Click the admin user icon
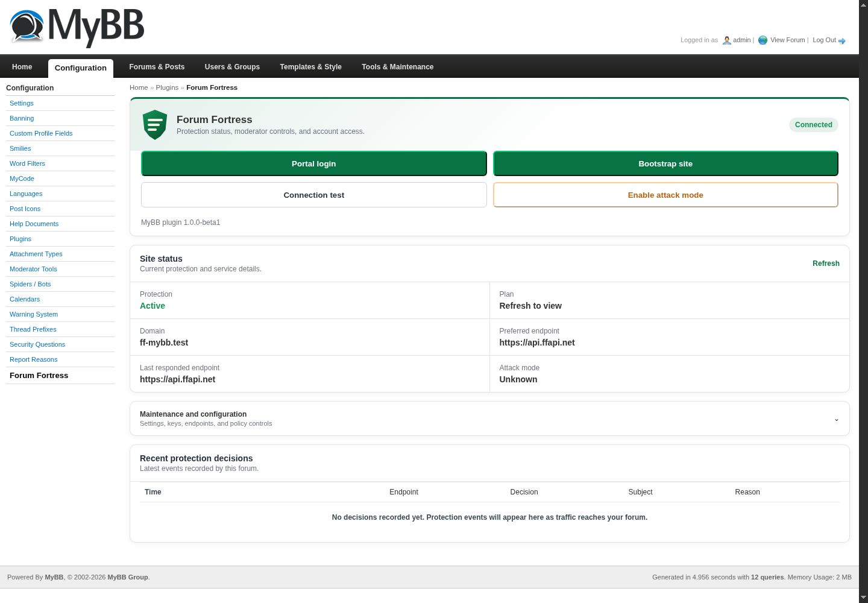 point(727,40)
